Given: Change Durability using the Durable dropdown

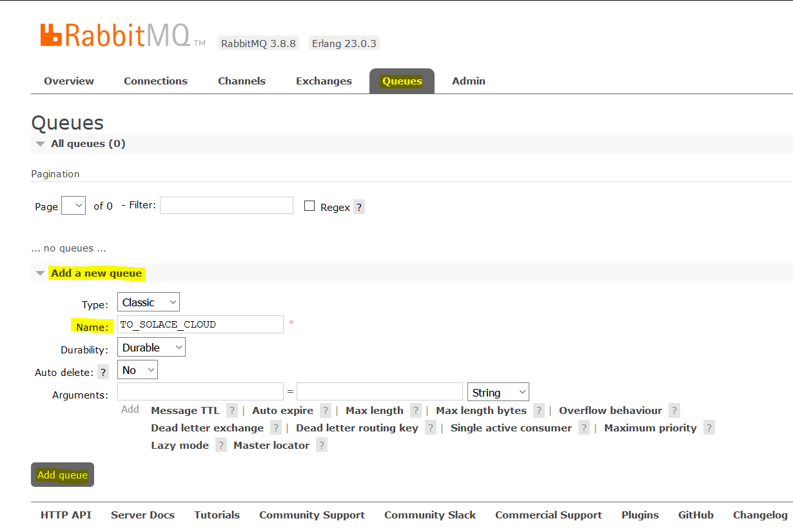Looking at the screenshot, I should tap(151, 347).
